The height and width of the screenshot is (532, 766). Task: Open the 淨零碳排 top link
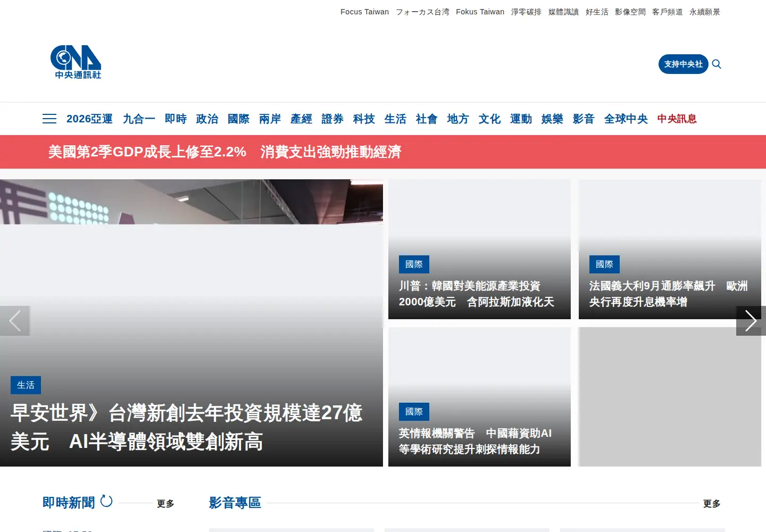pos(526,12)
